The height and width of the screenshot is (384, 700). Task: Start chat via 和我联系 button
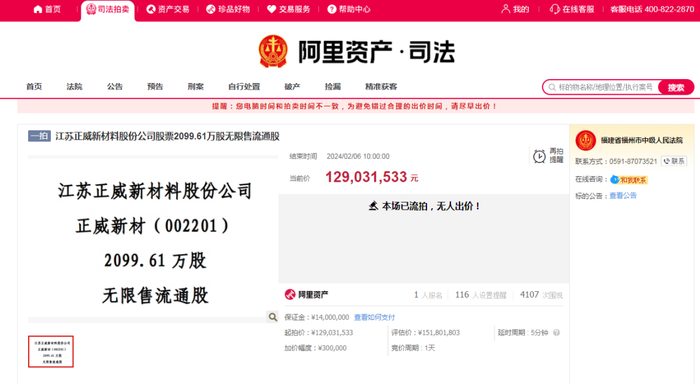coord(629,179)
